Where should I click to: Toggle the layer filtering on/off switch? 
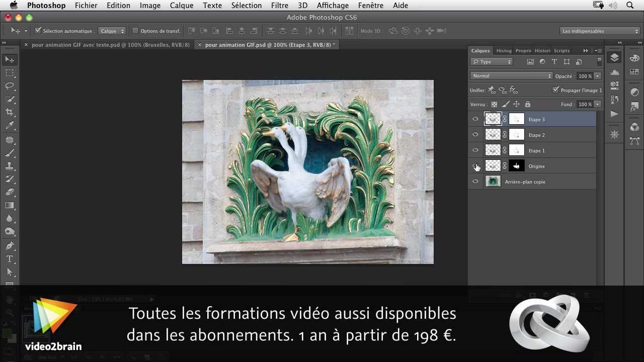(599, 62)
